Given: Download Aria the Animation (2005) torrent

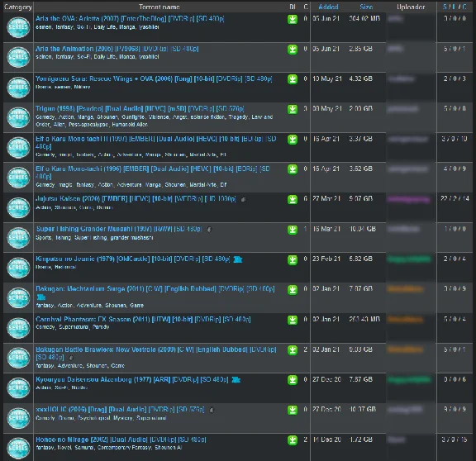Looking at the screenshot, I should click(x=293, y=50).
